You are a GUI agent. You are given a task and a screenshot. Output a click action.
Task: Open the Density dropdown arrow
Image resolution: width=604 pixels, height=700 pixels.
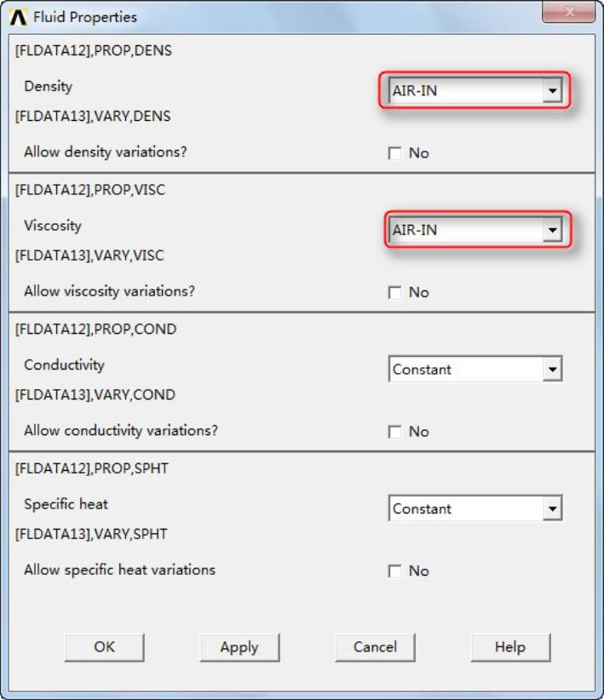tap(553, 90)
